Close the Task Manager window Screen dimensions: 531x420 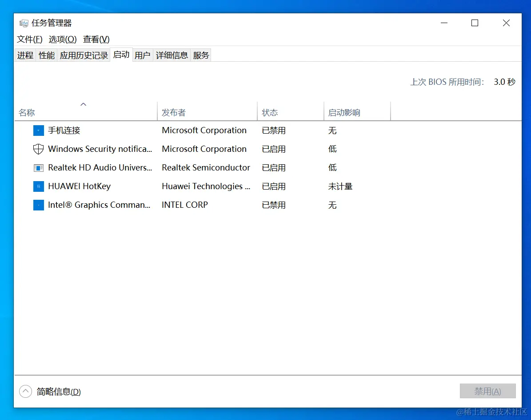click(506, 23)
